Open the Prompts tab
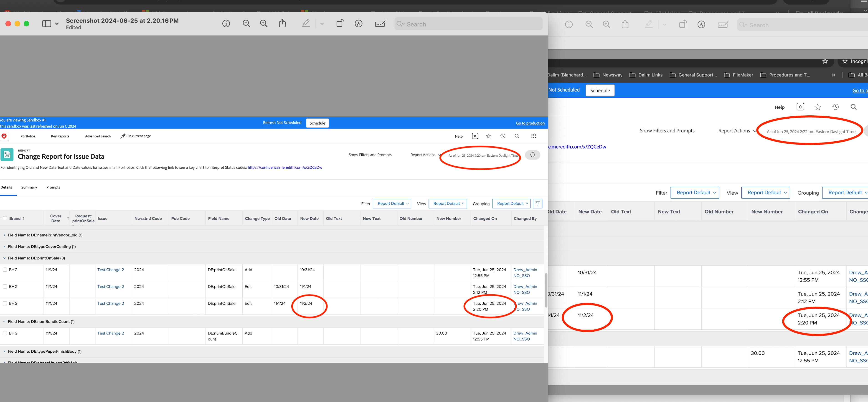 click(x=53, y=187)
